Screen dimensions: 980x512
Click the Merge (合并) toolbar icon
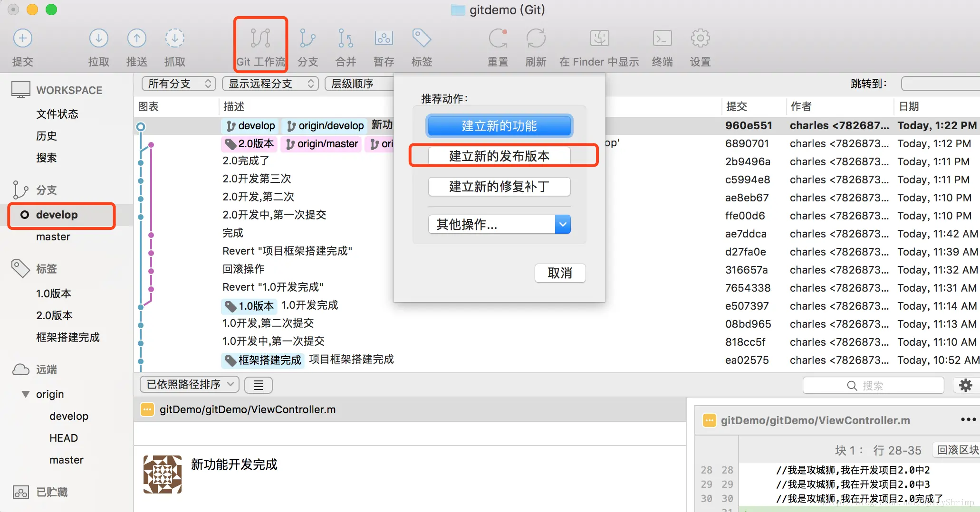coord(346,38)
